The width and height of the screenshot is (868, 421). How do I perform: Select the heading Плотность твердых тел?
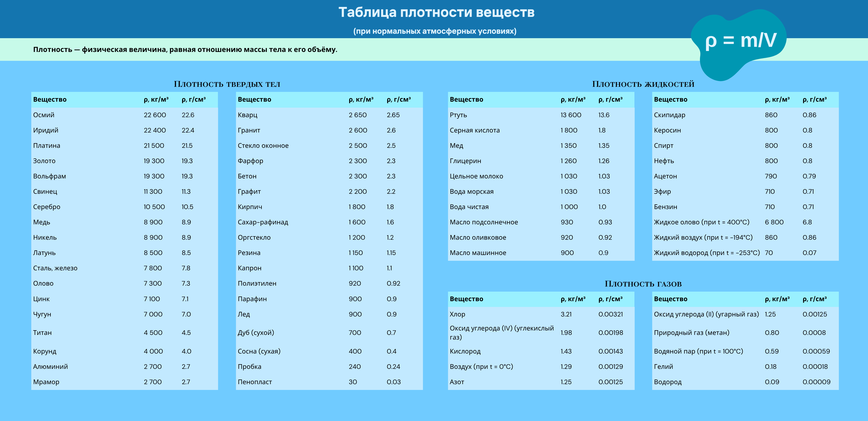click(227, 84)
